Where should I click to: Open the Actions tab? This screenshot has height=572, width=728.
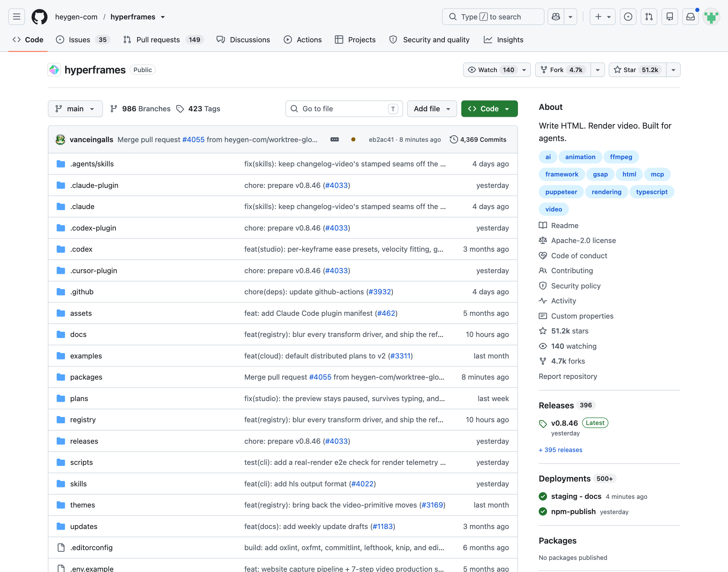tap(303, 40)
